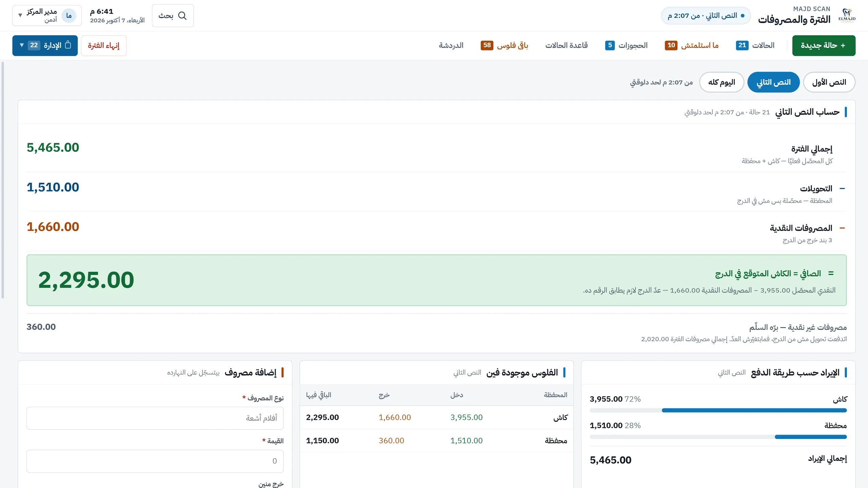Click the 10 badge next to ما استلمتش

[x=671, y=45]
